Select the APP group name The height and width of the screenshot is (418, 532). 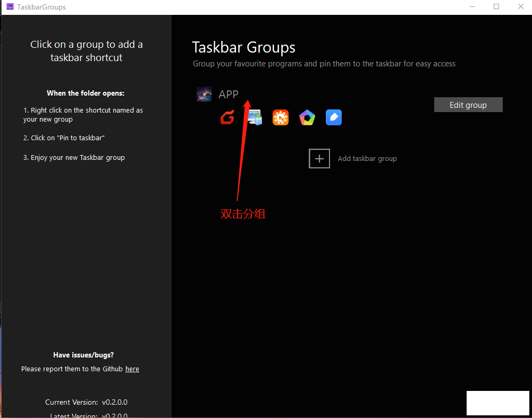tap(229, 94)
